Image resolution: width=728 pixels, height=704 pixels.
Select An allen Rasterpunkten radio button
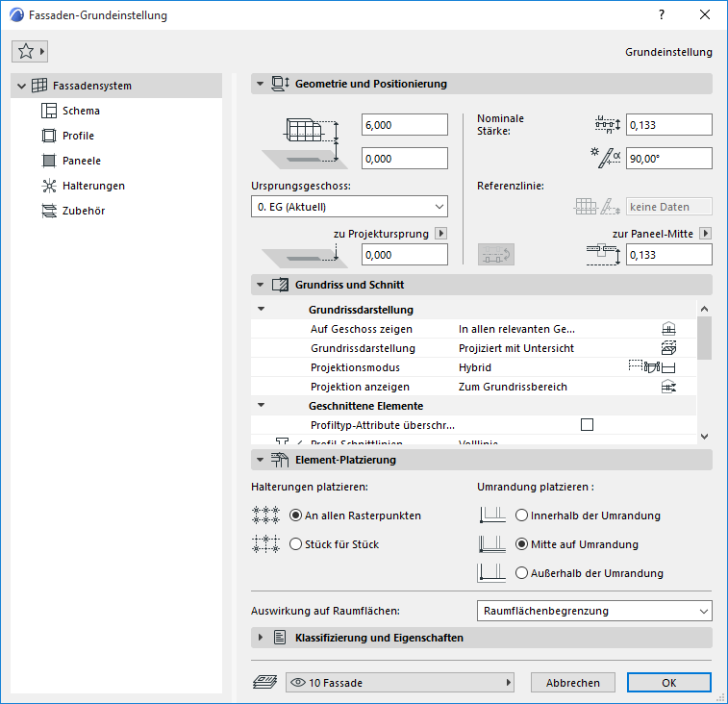tap(296, 515)
